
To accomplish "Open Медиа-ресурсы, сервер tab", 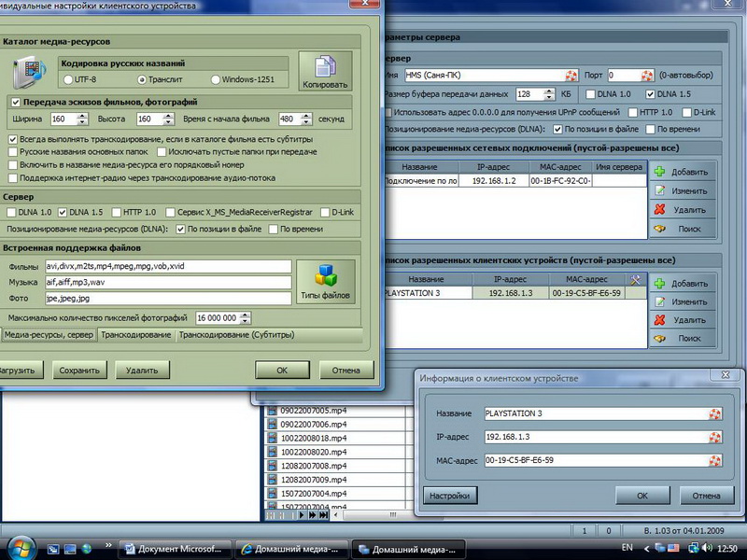I will coord(49,335).
